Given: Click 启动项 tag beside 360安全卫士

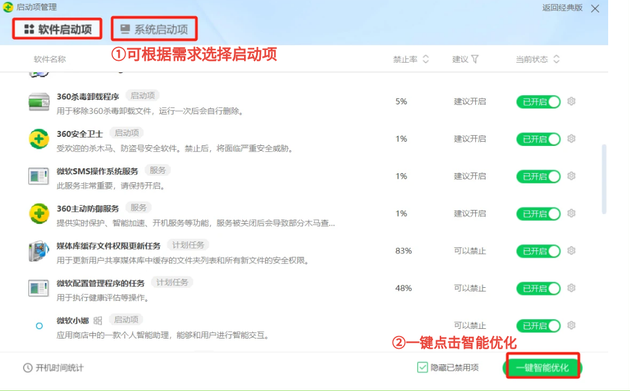Looking at the screenshot, I should (127, 133).
